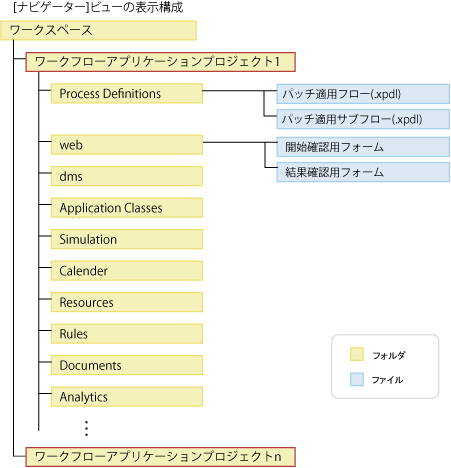Click the blue ファイル legend swatch
This screenshot has height=468, width=451.
tap(357, 379)
